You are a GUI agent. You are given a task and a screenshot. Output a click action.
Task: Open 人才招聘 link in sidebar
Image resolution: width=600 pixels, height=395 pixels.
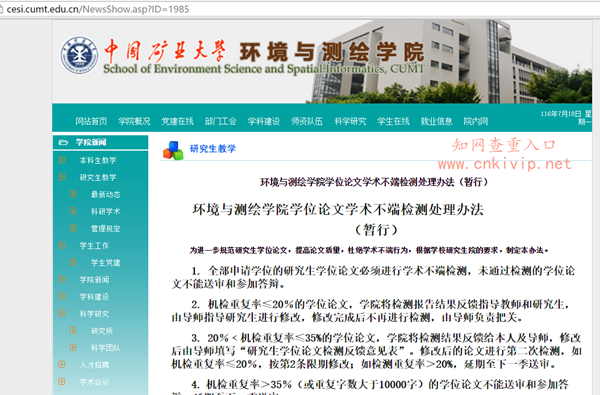coord(94,365)
